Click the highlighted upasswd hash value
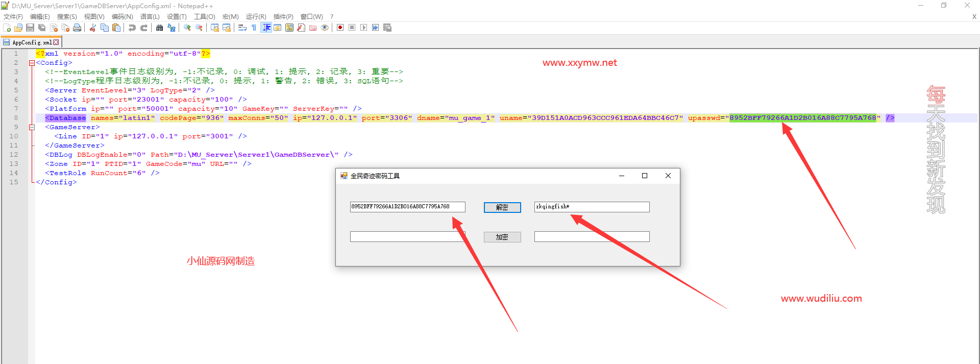This screenshot has width=980, height=364. (x=803, y=118)
